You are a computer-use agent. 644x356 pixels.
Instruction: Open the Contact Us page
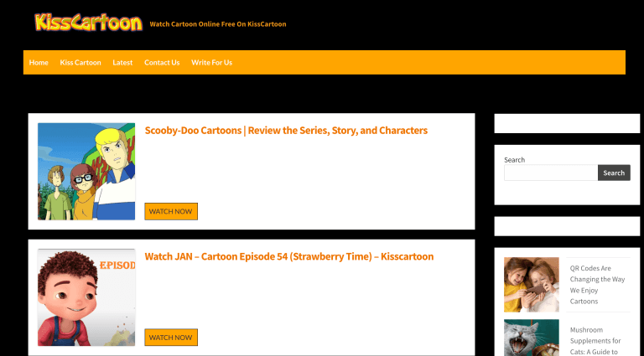[x=162, y=63]
